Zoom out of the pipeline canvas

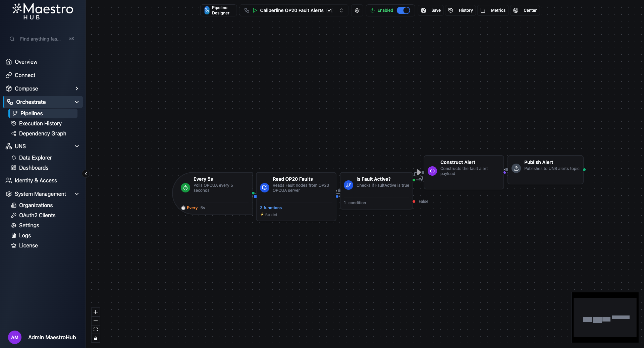click(x=96, y=321)
